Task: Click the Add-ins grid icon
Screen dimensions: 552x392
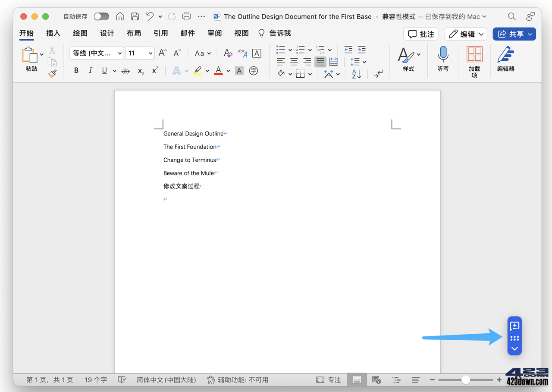Action: 474,55
